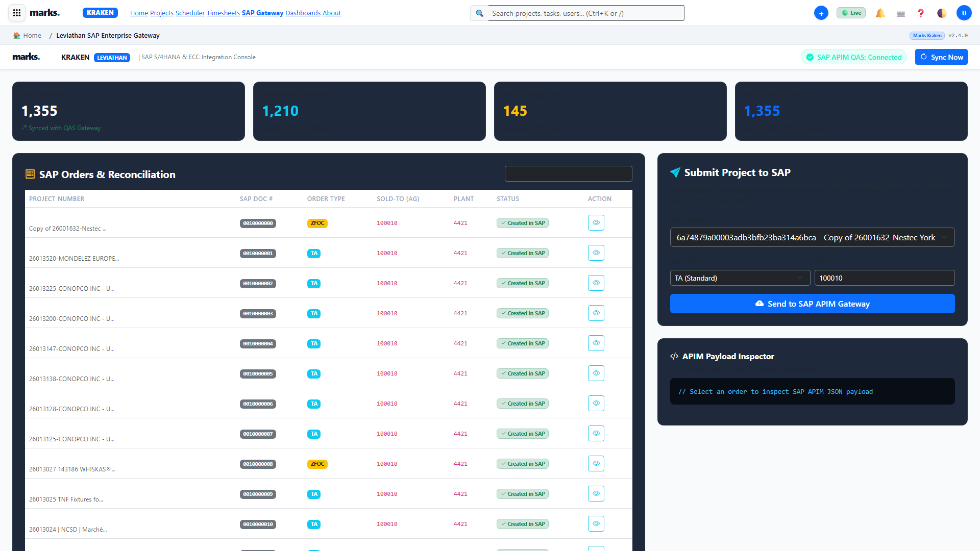This screenshot has width=980, height=551.
Task: Open the About menu item
Action: point(332,13)
